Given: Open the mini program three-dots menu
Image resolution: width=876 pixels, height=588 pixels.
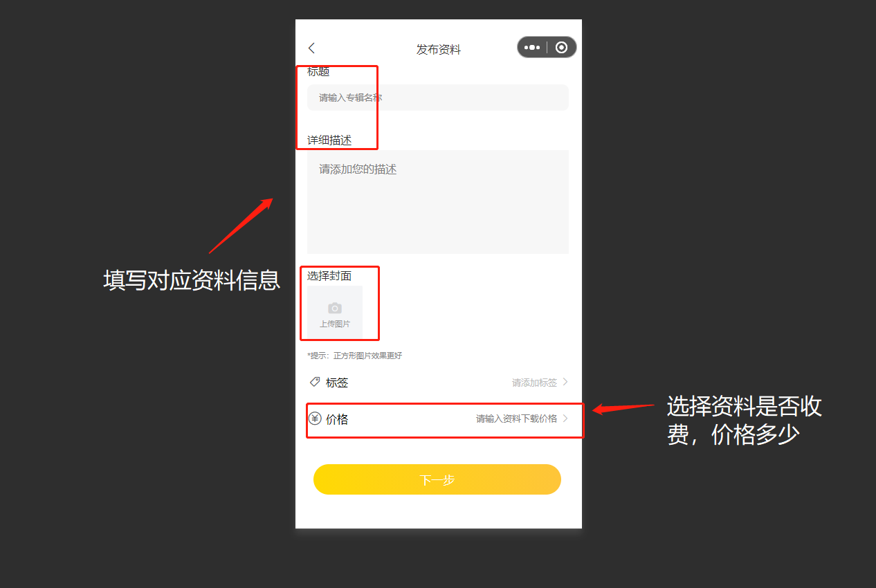Looking at the screenshot, I should (532, 47).
